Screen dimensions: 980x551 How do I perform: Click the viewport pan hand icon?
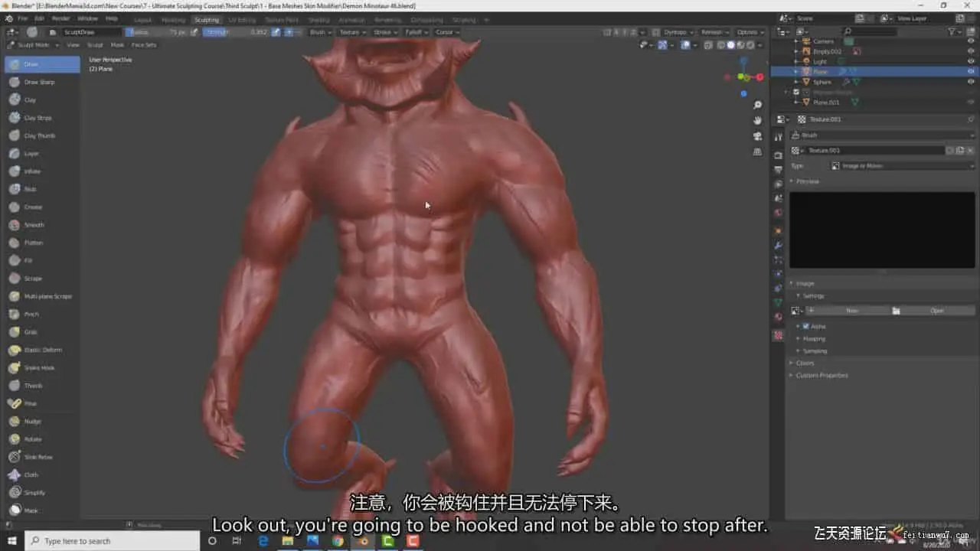(757, 120)
